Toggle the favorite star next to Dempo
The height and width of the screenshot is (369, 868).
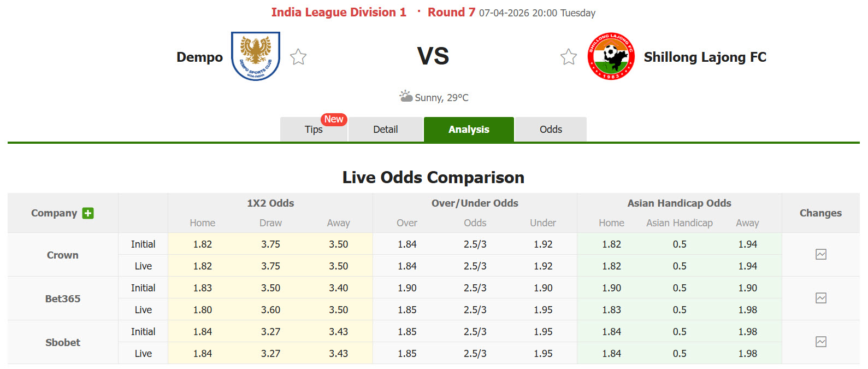click(298, 56)
